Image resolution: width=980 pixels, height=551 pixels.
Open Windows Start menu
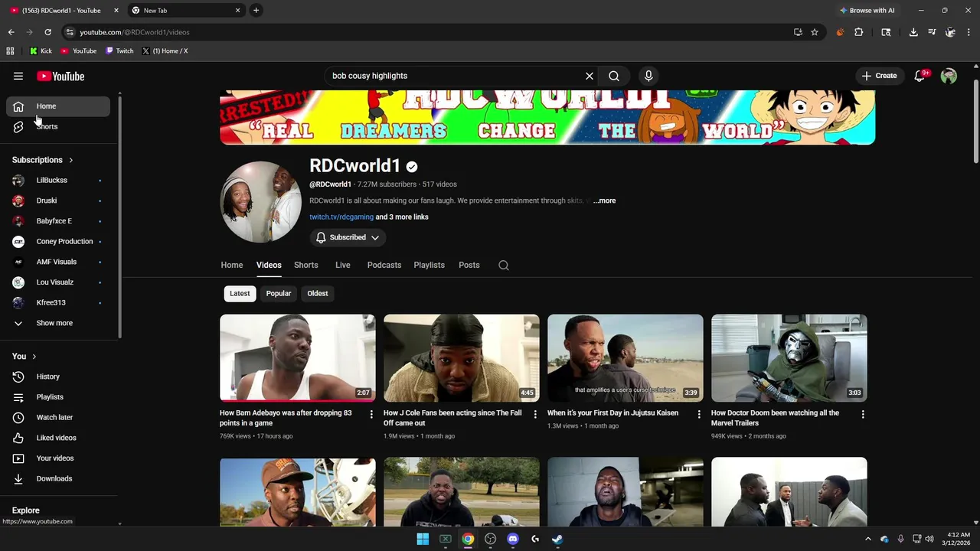(423, 539)
